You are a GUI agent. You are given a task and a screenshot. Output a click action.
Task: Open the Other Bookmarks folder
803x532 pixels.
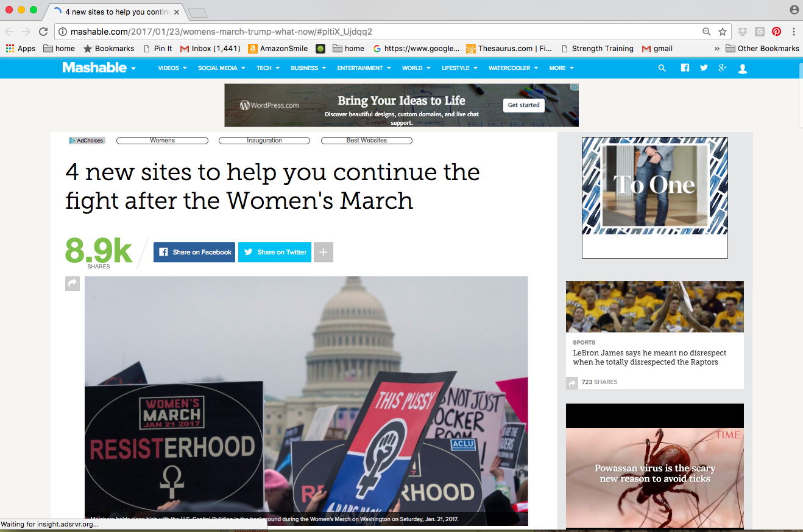point(762,49)
